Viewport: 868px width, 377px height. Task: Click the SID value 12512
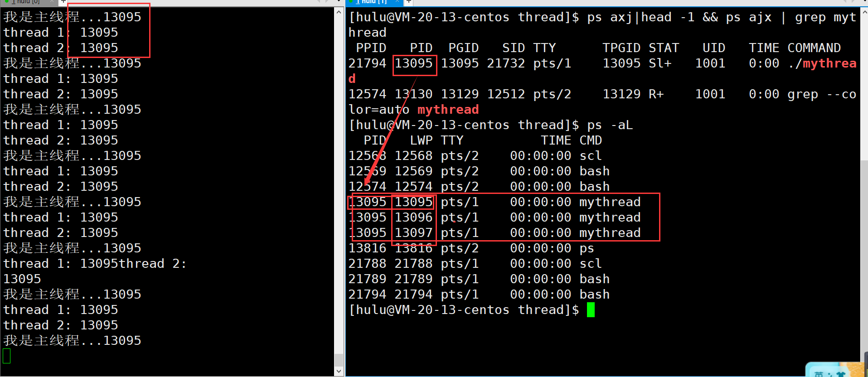click(x=506, y=94)
